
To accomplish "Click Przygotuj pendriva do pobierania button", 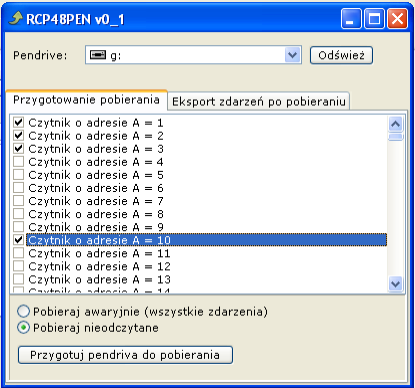I will (x=125, y=355).
